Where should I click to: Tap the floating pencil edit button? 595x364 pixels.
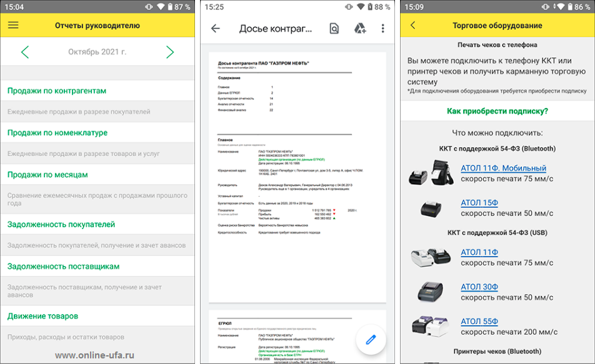[x=371, y=339]
